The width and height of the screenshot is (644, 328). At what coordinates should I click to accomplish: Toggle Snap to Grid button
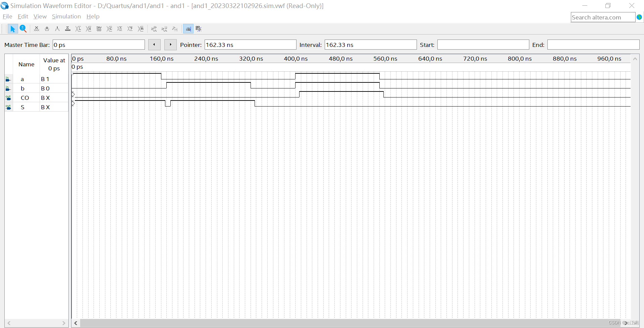(199, 29)
